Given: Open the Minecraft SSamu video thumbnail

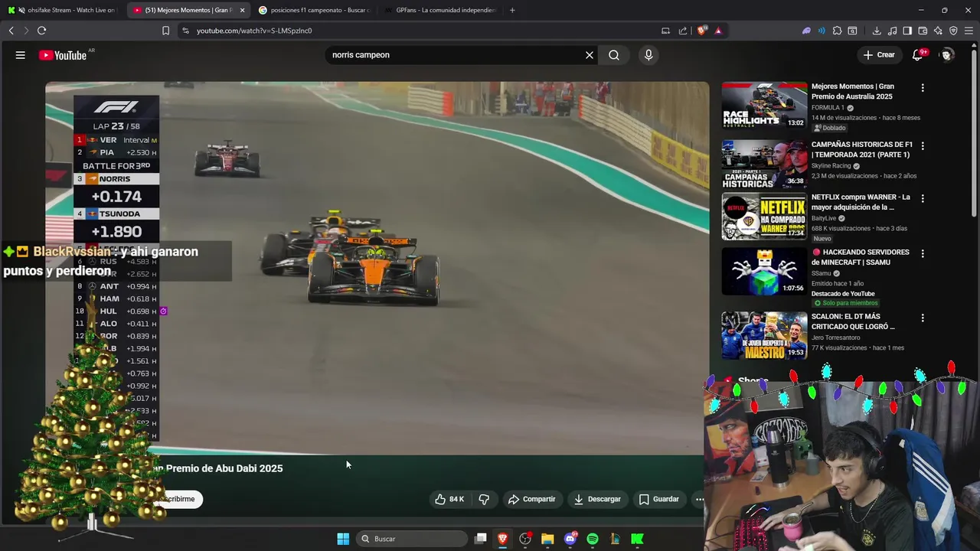Looking at the screenshot, I should coord(764,271).
